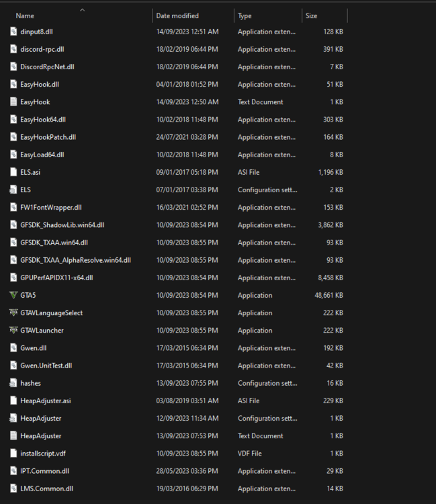Select the IPT.Common.dll file icon

13,471
